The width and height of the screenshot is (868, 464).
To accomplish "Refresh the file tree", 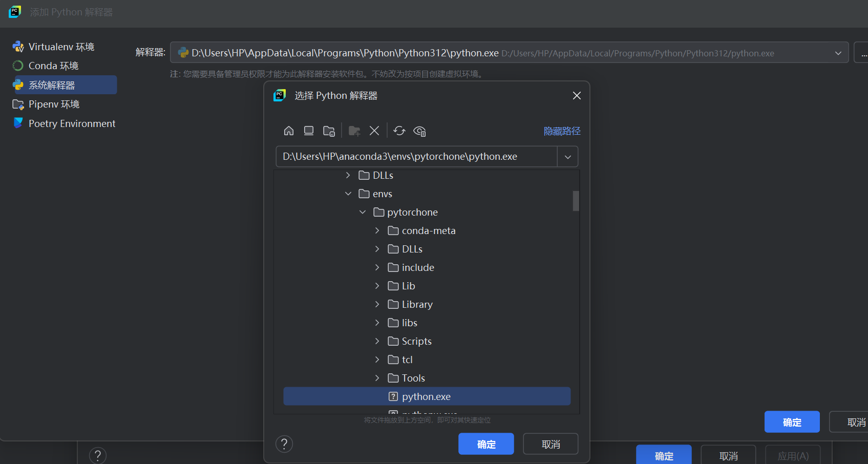I will (399, 131).
